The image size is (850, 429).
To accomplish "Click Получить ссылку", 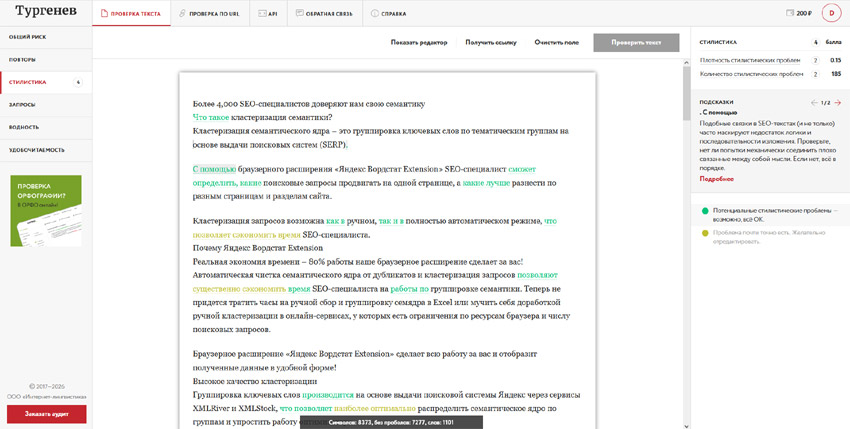I will (x=491, y=42).
